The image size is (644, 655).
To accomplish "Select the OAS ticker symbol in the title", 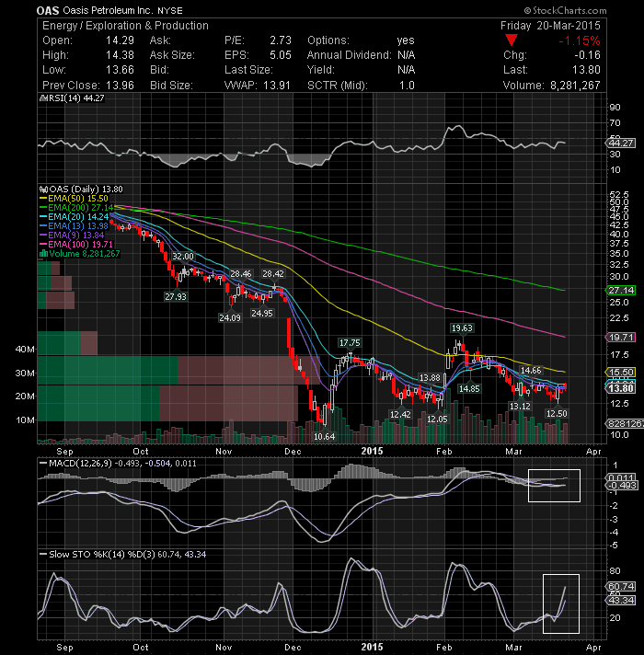I will coord(48,10).
